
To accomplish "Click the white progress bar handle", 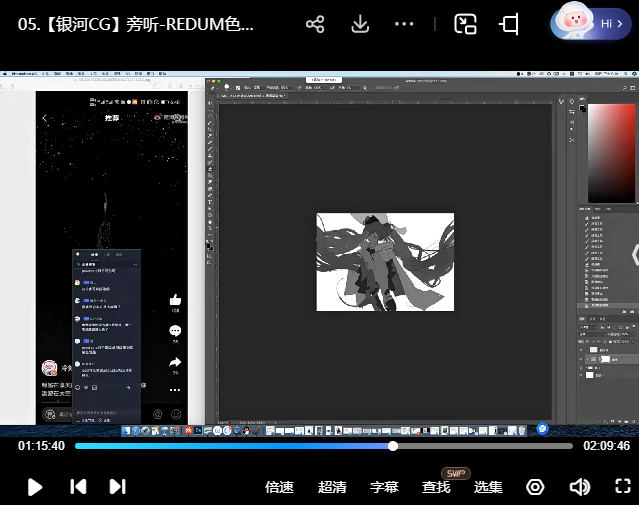I will tap(393, 446).
